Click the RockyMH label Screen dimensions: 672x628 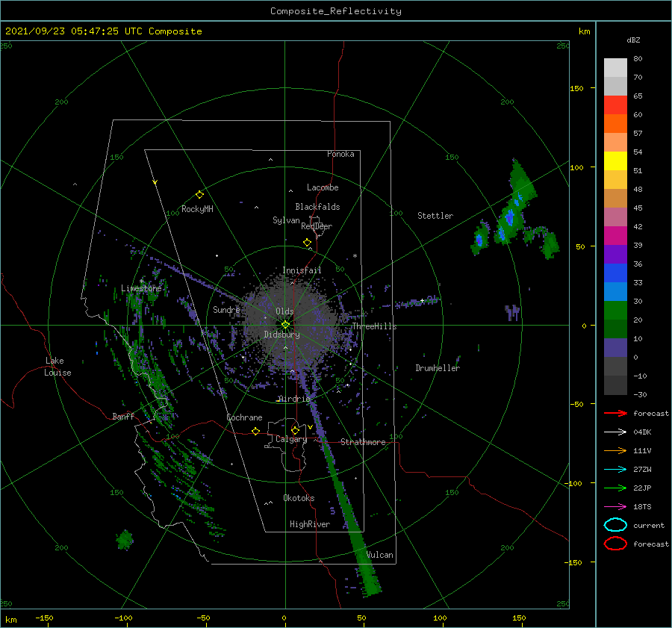(197, 209)
